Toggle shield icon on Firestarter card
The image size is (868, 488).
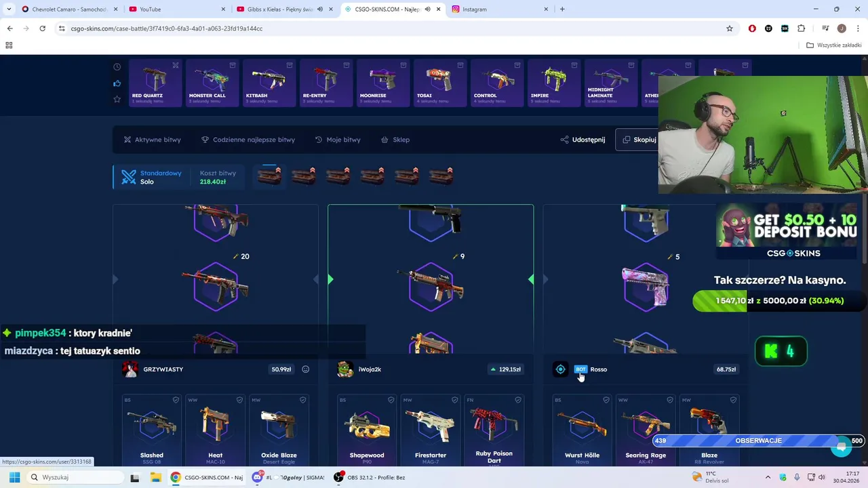(454, 400)
